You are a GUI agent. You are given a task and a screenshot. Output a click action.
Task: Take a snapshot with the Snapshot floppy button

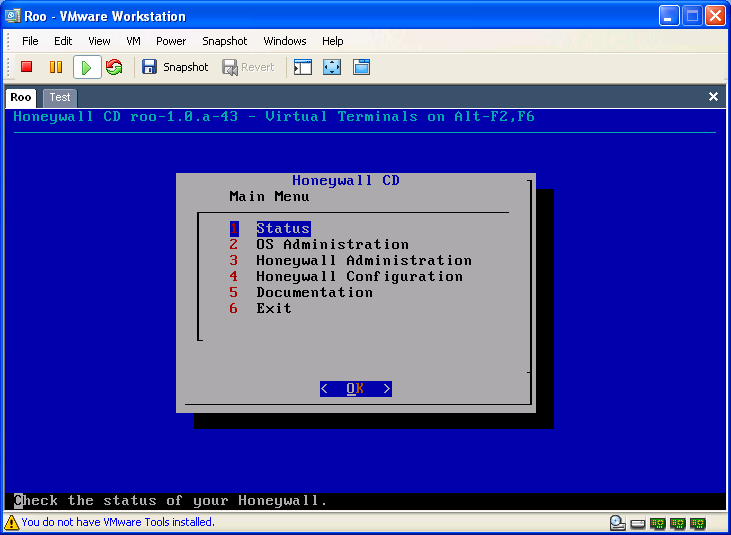coord(175,67)
